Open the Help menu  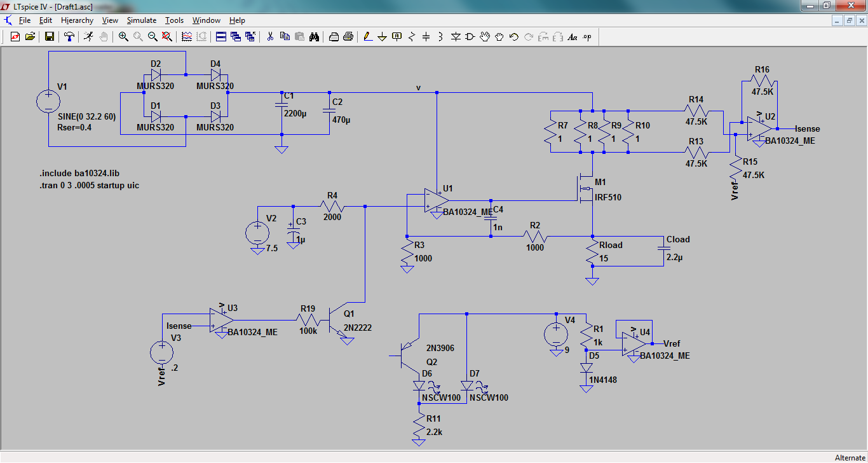237,20
